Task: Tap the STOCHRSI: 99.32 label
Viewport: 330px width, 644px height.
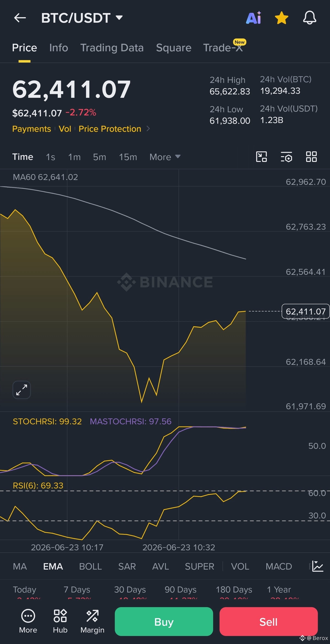Action: [47, 421]
